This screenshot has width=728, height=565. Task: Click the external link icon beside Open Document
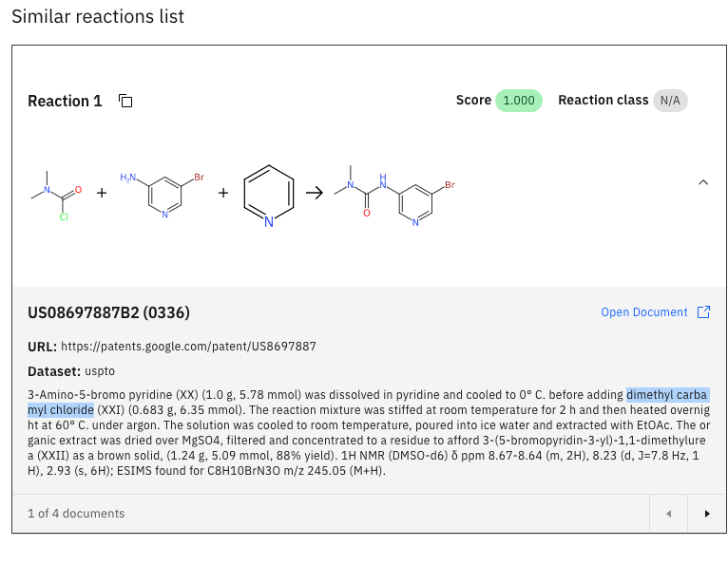(x=703, y=312)
